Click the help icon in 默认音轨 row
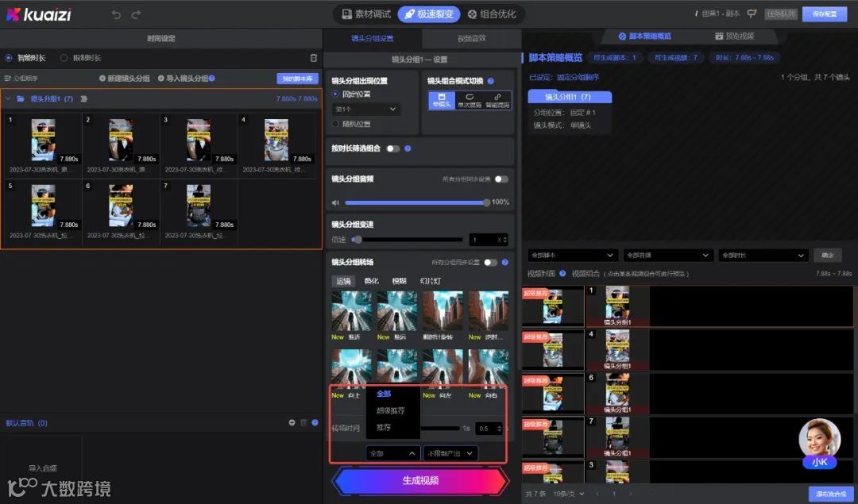 point(315,422)
